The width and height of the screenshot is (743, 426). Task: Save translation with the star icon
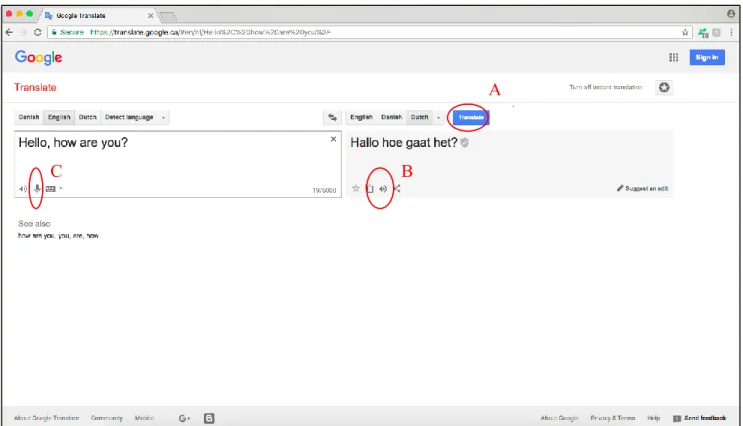click(x=355, y=188)
